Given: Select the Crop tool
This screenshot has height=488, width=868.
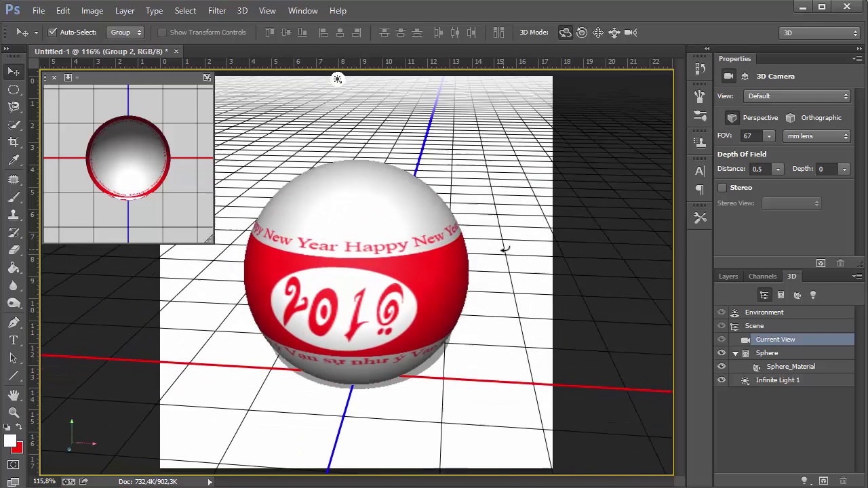Looking at the screenshot, I should [14, 142].
